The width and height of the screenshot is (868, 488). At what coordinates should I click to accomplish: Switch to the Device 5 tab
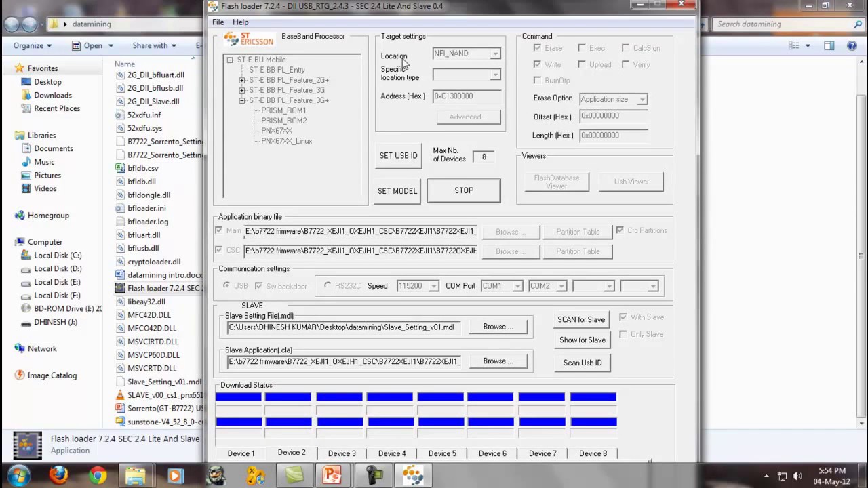[x=442, y=453]
